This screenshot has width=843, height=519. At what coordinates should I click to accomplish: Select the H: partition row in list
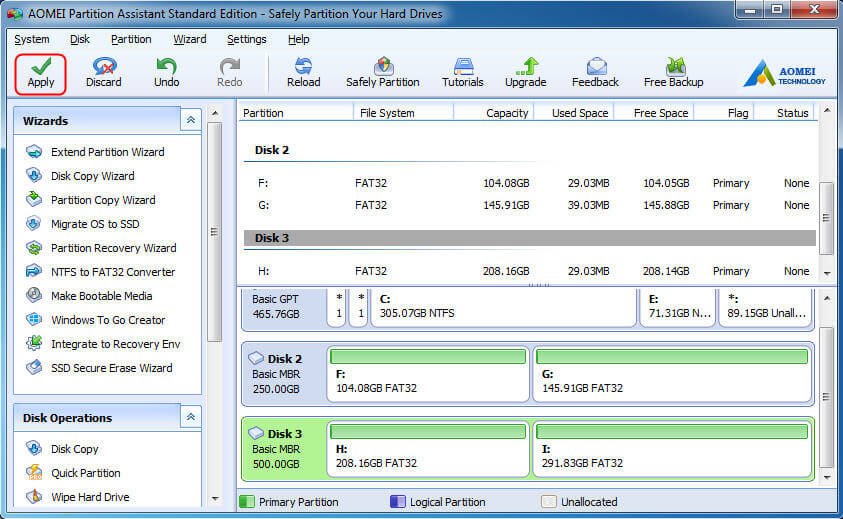click(x=530, y=271)
